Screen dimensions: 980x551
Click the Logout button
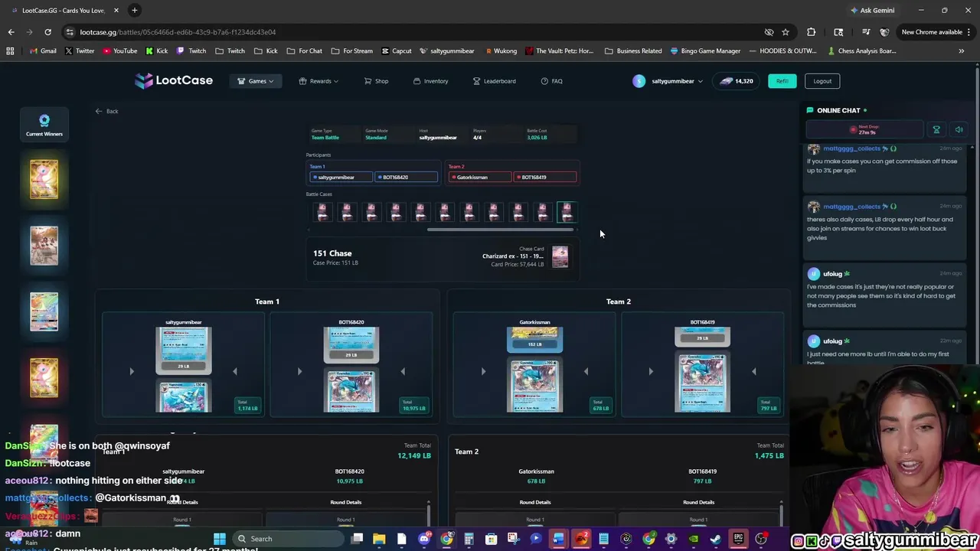click(x=822, y=81)
